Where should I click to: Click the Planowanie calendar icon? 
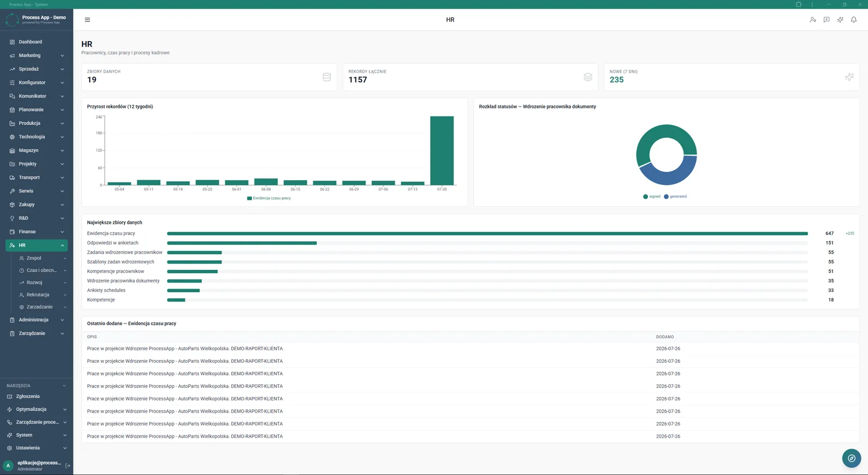pyautogui.click(x=12, y=110)
